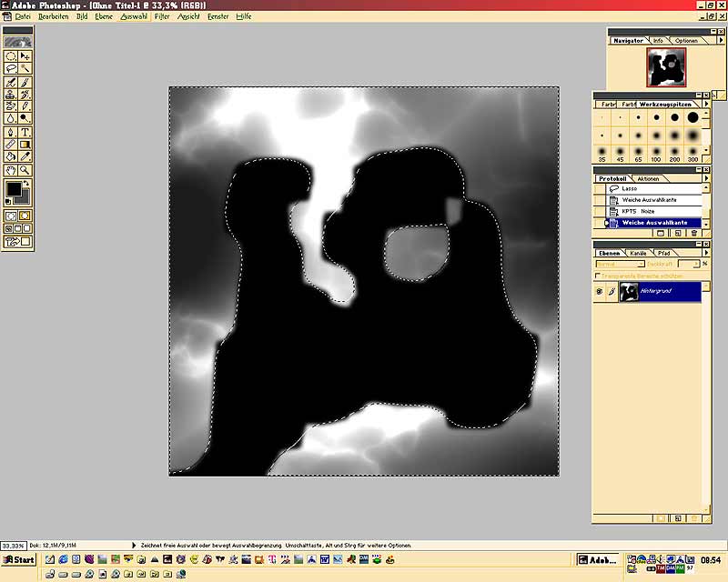The width and height of the screenshot is (728, 582).
Task: Enable 'Transparente Bereiche schützen' checkbox
Action: (x=598, y=276)
